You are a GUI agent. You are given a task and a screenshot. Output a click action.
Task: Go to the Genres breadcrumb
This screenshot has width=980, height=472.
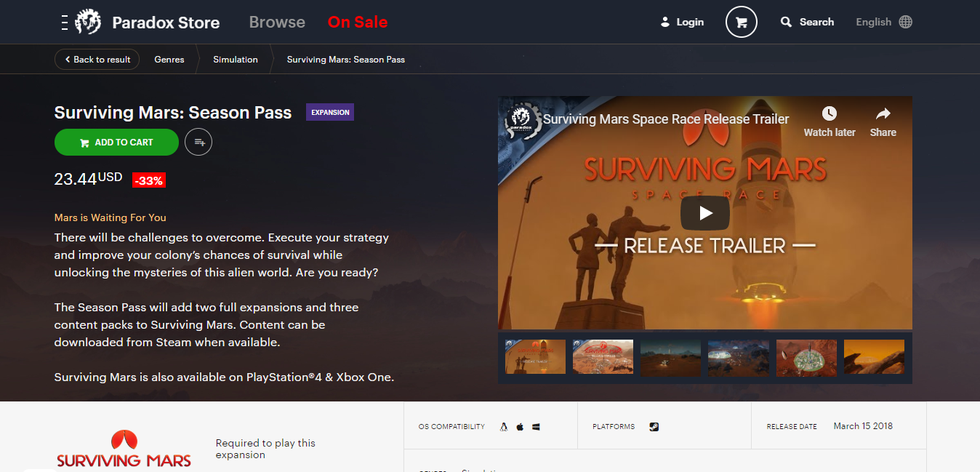click(x=169, y=60)
